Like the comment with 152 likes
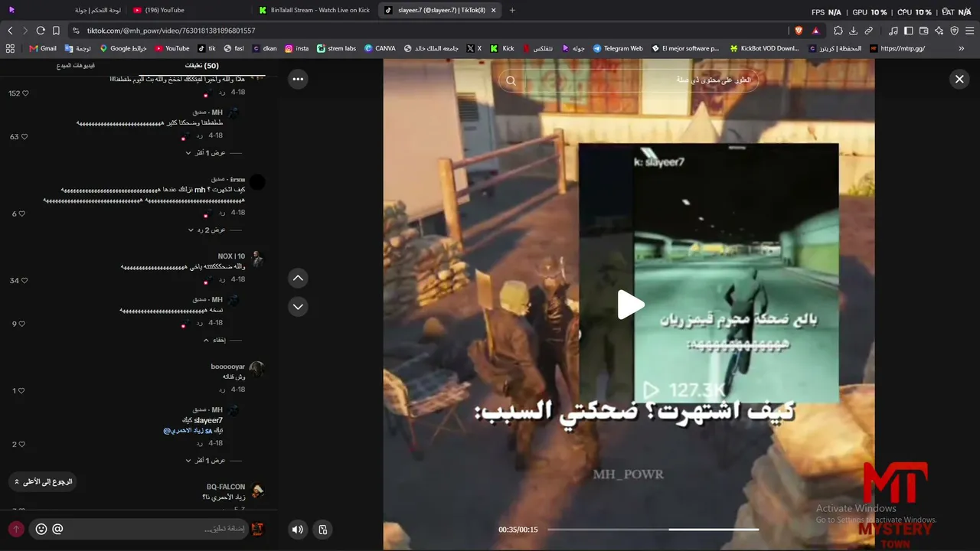 click(25, 93)
